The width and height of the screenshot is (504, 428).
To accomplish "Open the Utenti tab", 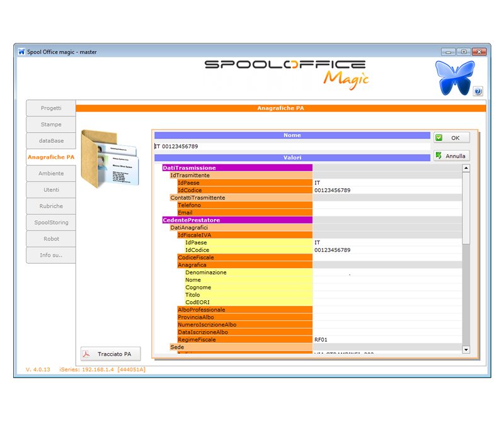I will pyautogui.click(x=51, y=189).
